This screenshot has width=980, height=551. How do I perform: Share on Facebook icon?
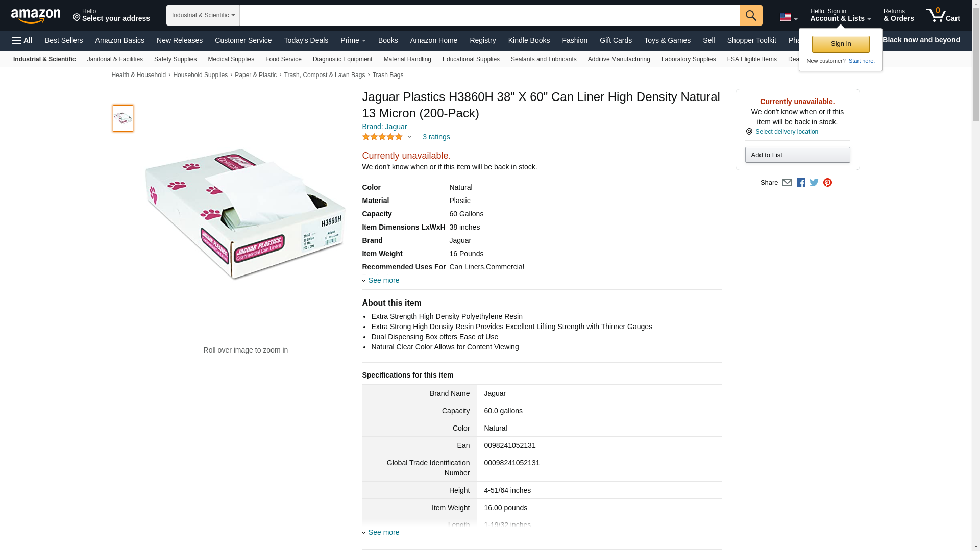pos(801,183)
